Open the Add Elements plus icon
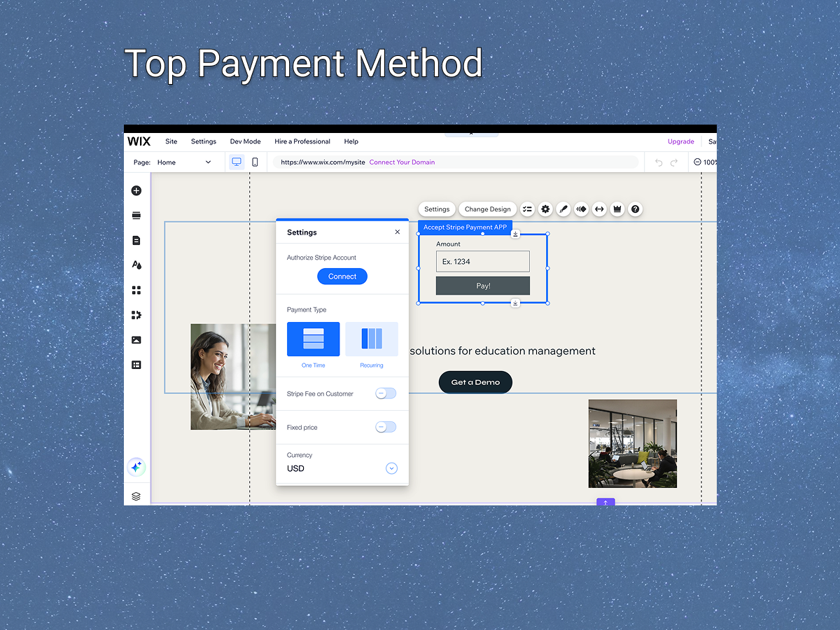The width and height of the screenshot is (840, 630). pyautogui.click(x=136, y=190)
